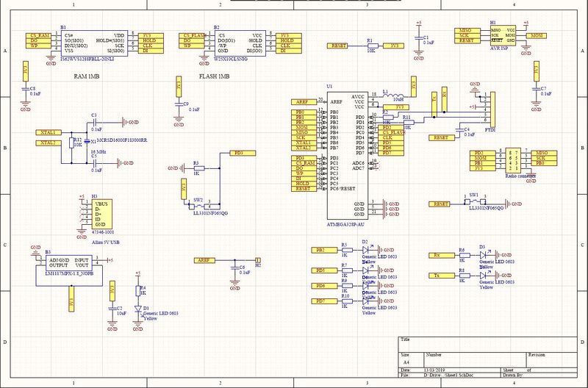Click the B1 RAM chip symbol
Image resolution: width=588 pixels, height=388 pixels.
pyautogui.click(x=94, y=43)
